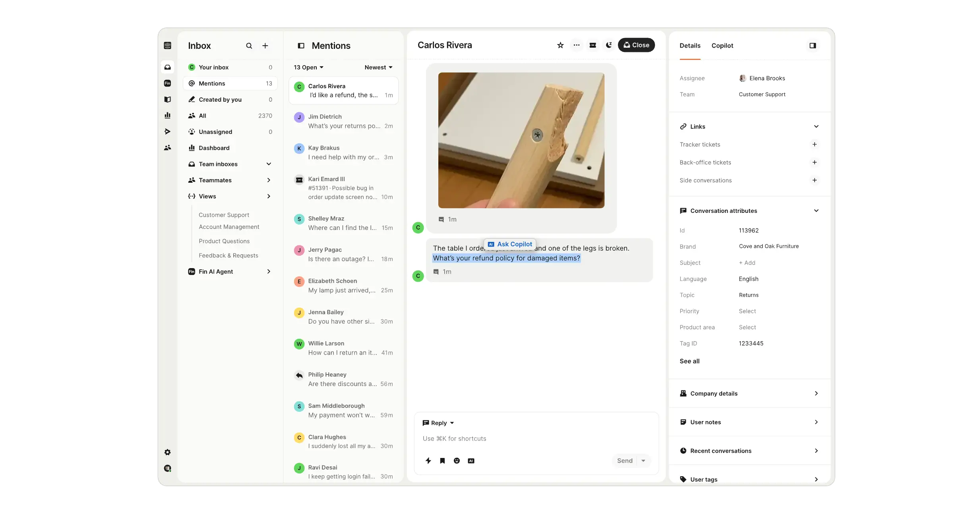Add a Side conversation with the plus icon
This screenshot has width=980, height=510.
coord(814,180)
